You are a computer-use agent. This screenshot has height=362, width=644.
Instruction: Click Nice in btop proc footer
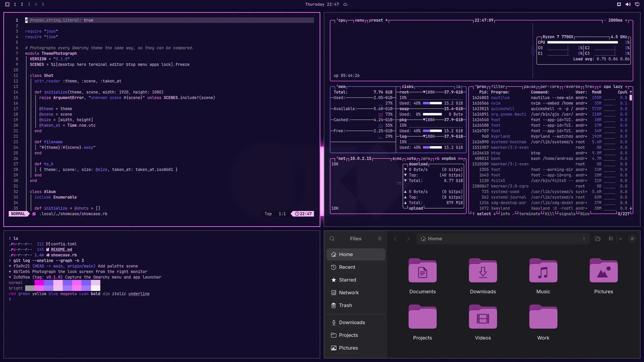(585, 214)
